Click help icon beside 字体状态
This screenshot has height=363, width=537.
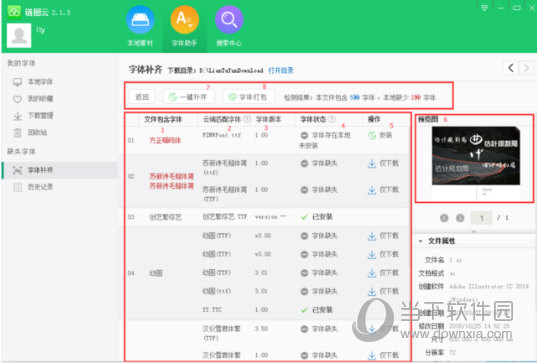[x=331, y=119]
